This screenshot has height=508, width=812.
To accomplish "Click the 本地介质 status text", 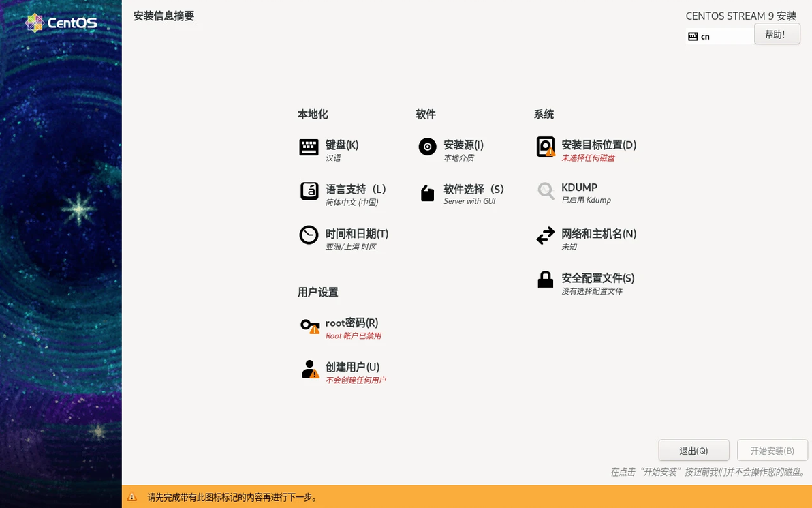I will pyautogui.click(x=458, y=158).
